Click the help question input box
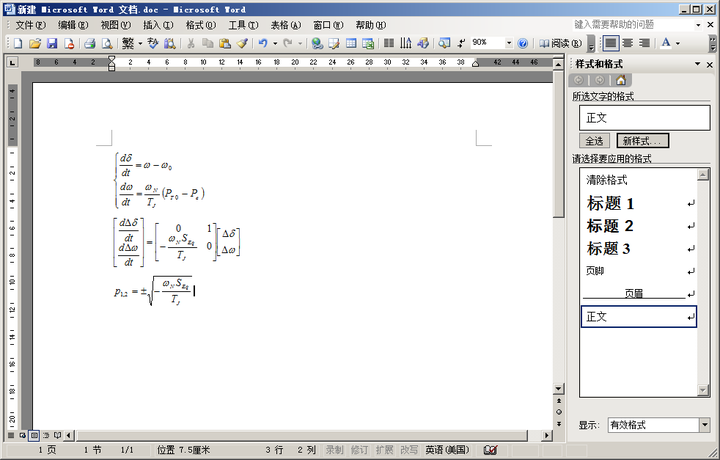This screenshot has height=460, width=720. tap(633, 25)
